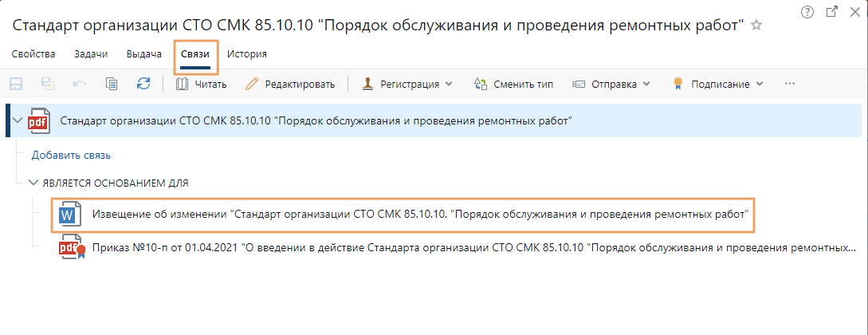The height and width of the screenshot is (335, 868).
Task: Open card in new window icon
Action: pos(832,11)
